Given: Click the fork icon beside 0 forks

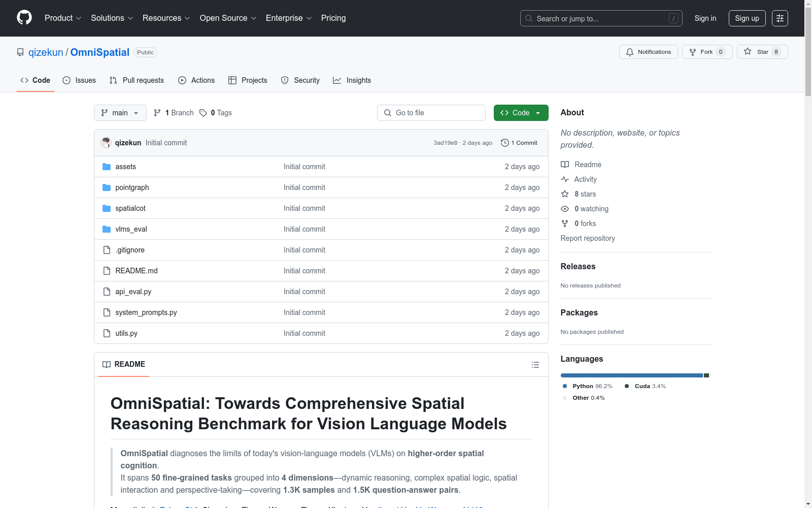Looking at the screenshot, I should pos(565,224).
